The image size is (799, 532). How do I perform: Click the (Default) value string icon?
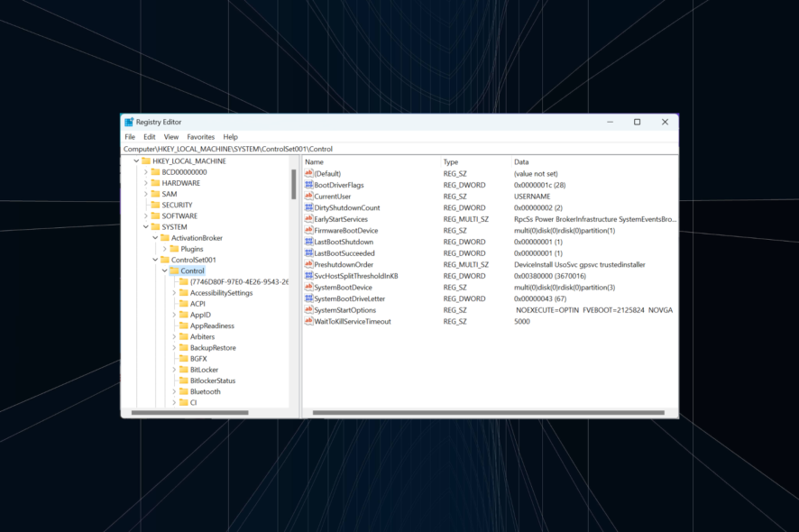[x=308, y=173]
